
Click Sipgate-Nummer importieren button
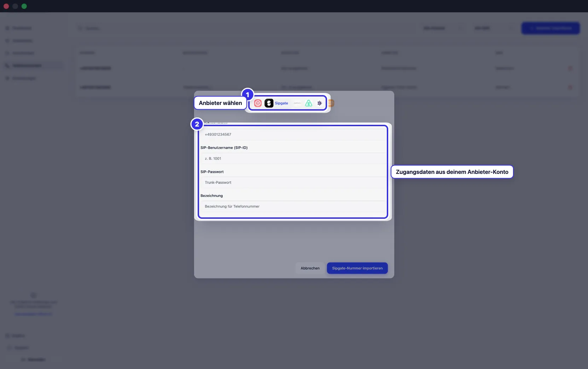click(357, 268)
